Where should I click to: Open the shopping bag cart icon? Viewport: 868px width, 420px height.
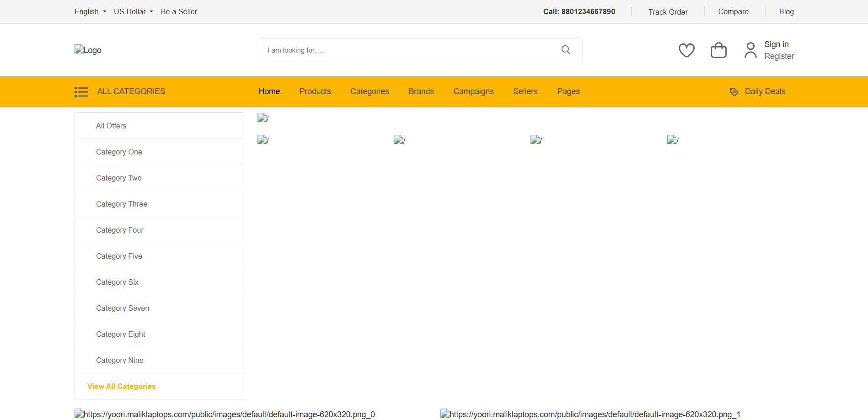coord(718,50)
